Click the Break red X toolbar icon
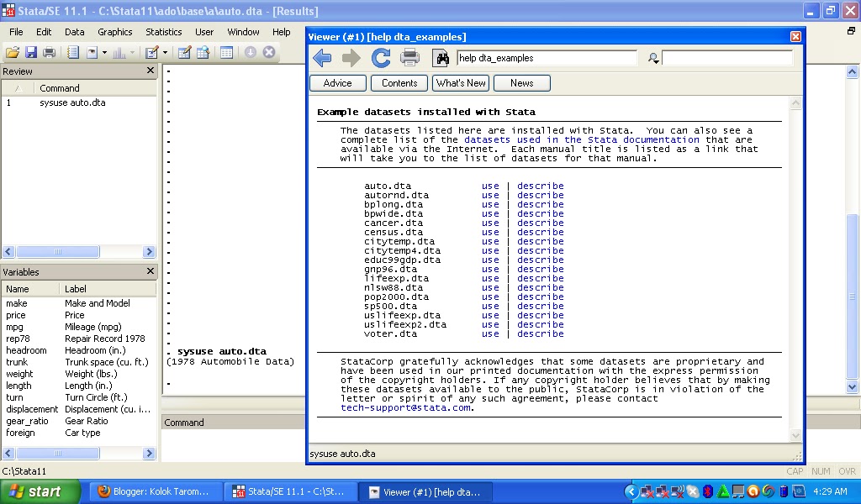The width and height of the screenshot is (861, 504). point(268,52)
